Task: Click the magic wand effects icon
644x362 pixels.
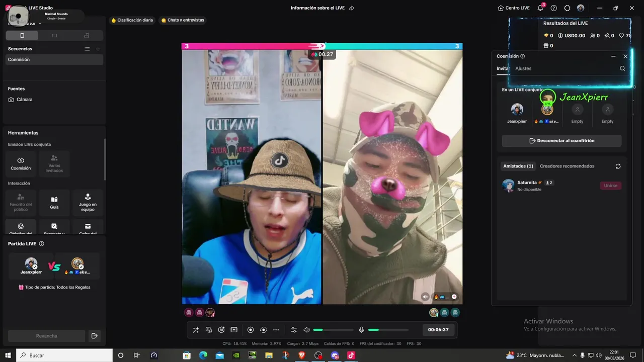Action: tap(196, 330)
